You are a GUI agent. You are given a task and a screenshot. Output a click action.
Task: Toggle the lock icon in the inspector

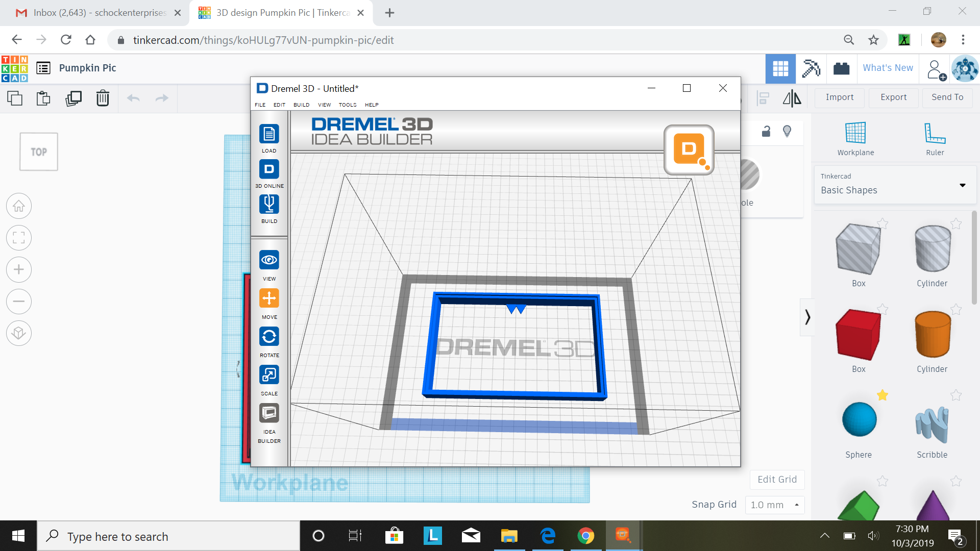[x=765, y=132]
